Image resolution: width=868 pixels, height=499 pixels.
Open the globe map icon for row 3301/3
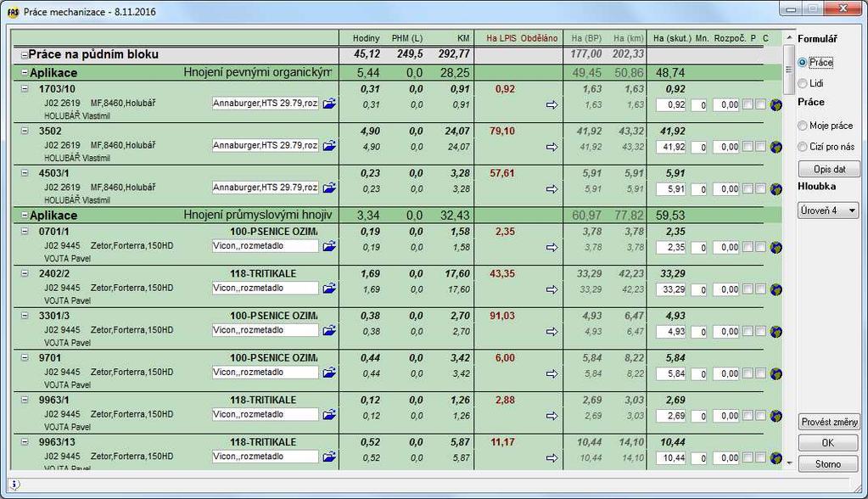tap(776, 331)
